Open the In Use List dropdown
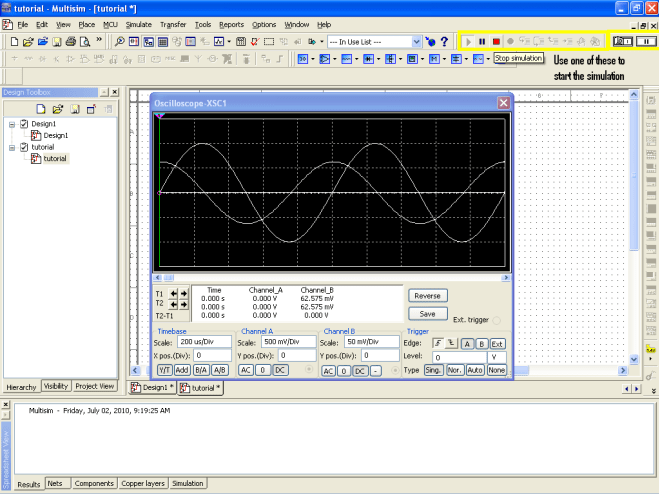Screen dimensions: 660x495 click(x=416, y=42)
